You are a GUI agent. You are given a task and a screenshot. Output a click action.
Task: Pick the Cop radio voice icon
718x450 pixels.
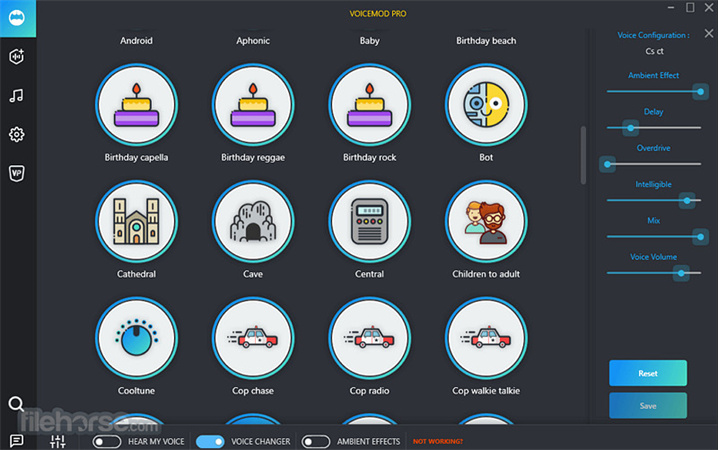[x=370, y=338]
